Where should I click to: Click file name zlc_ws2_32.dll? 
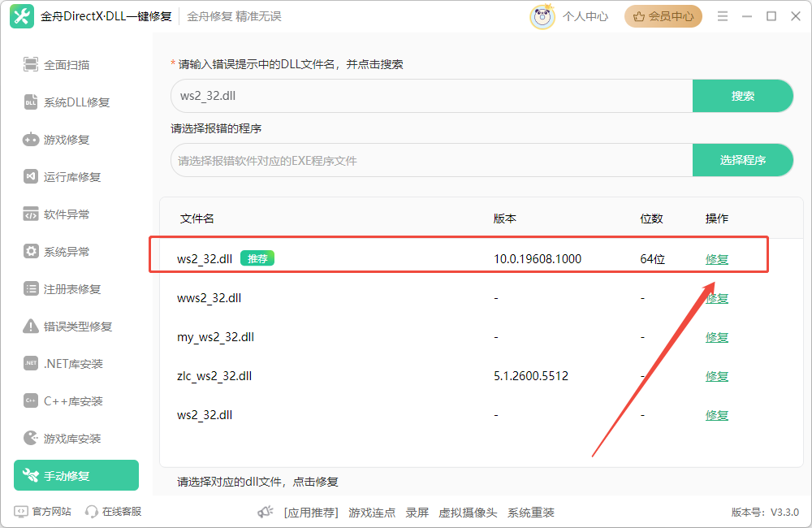click(x=214, y=376)
